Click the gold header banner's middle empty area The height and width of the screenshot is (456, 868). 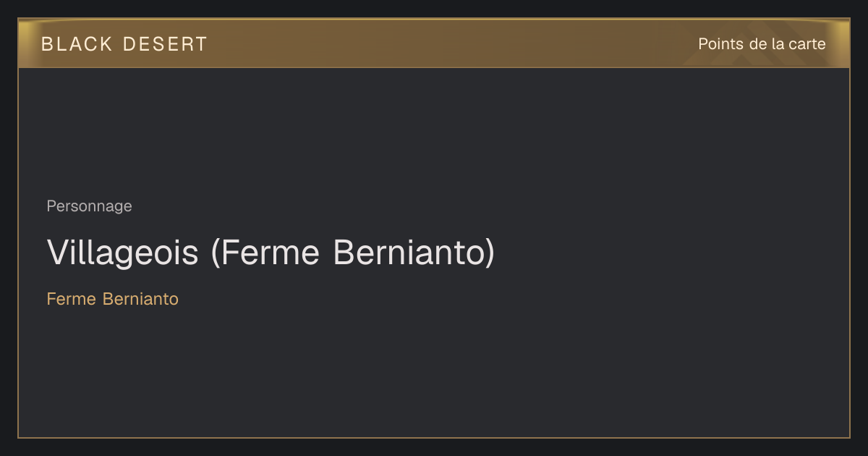[448, 43]
